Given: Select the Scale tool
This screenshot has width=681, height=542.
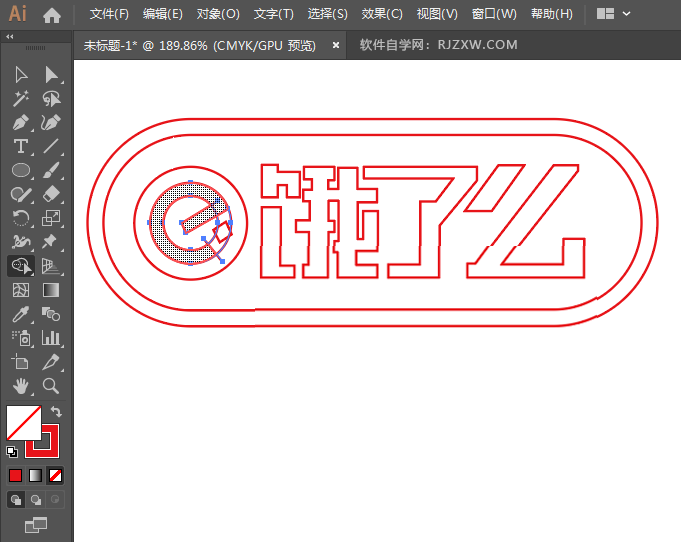Looking at the screenshot, I should pyautogui.click(x=51, y=218).
